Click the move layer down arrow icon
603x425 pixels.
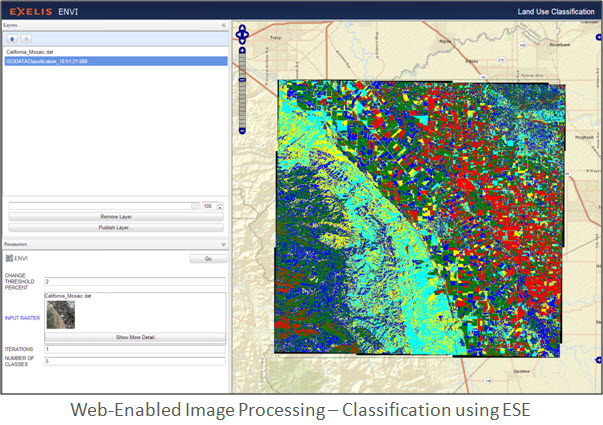pyautogui.click(x=27, y=37)
